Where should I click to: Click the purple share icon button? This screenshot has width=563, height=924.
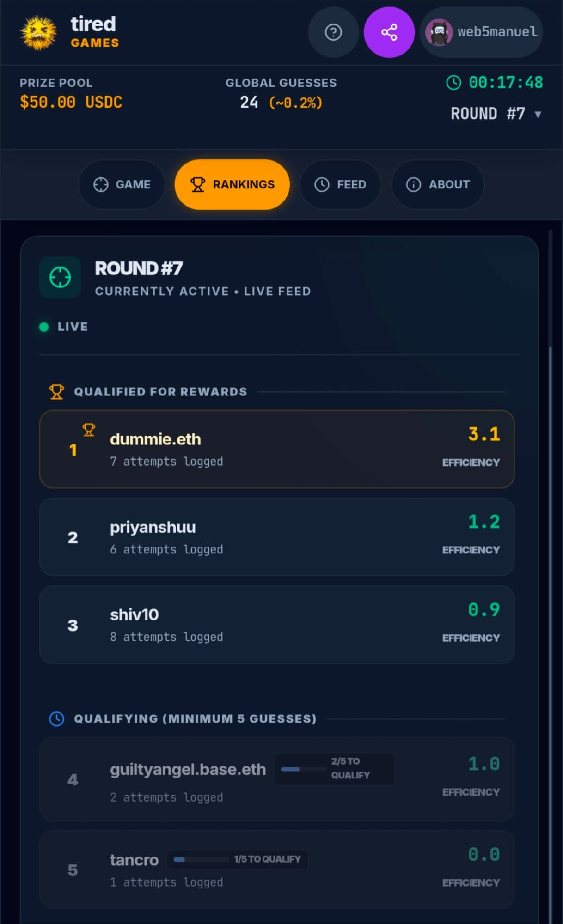(389, 32)
